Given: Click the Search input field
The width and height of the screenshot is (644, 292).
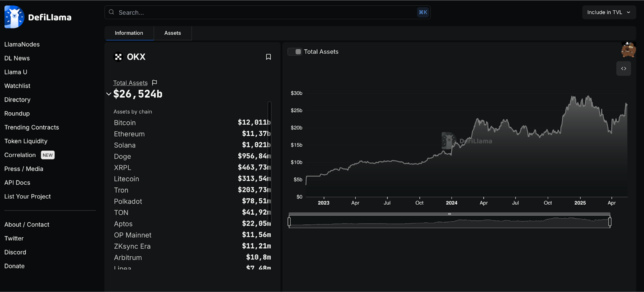Looking at the screenshot, I should 267,12.
